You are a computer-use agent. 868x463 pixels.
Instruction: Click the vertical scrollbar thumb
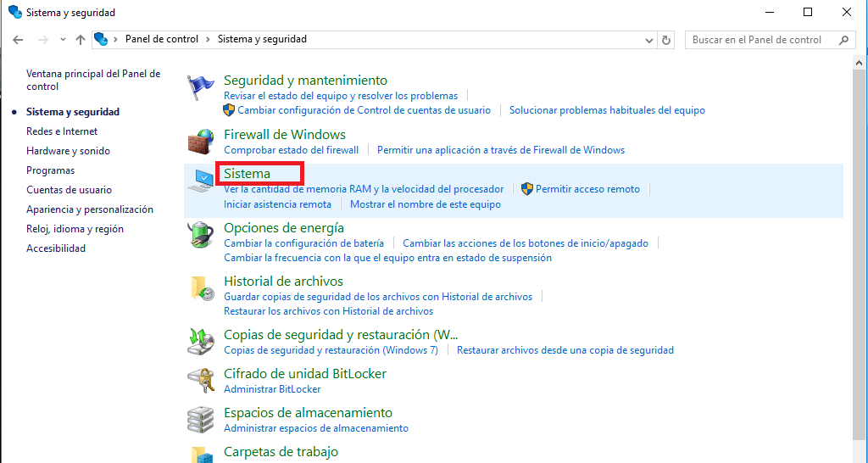[x=860, y=254]
